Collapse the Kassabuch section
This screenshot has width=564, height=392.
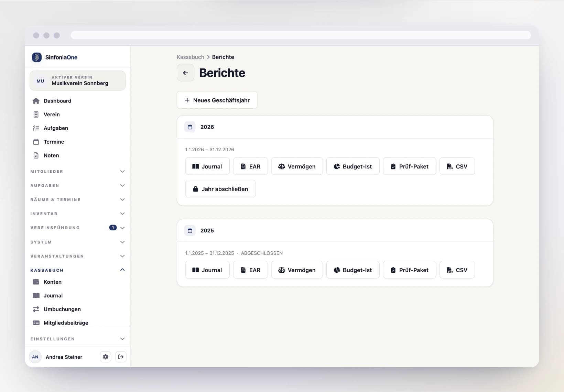point(78,270)
